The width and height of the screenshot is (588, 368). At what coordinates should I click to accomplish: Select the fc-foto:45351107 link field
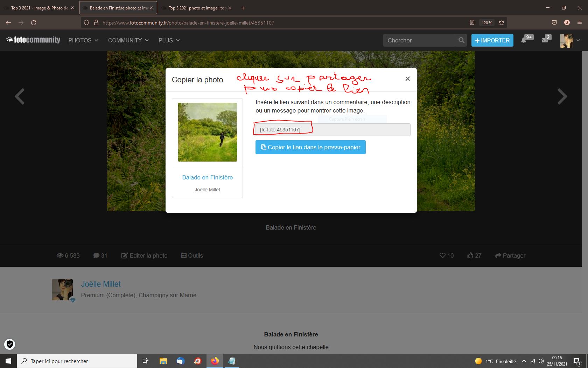coord(333,130)
